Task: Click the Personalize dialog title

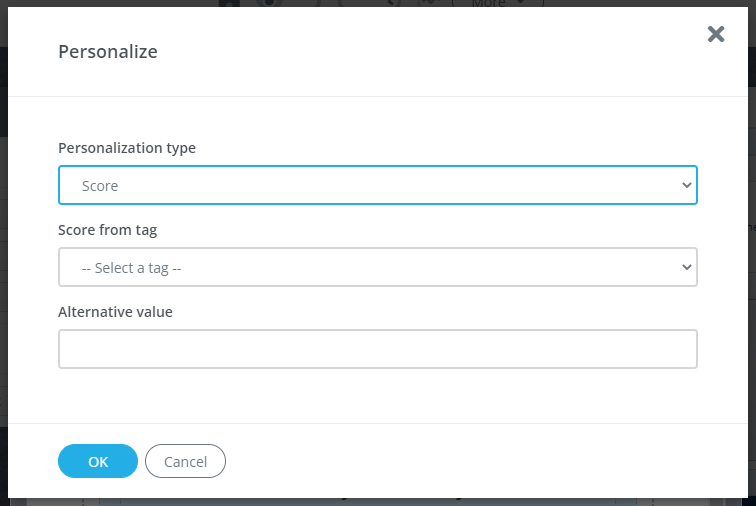Action: 108,52
